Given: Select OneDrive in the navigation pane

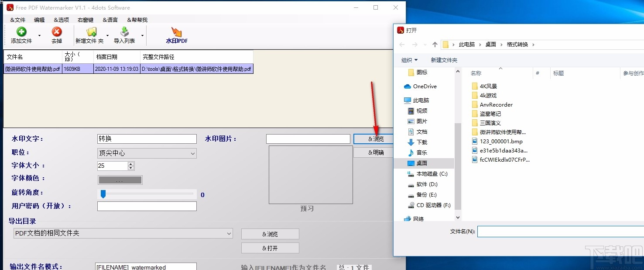Looking at the screenshot, I should 425,87.
